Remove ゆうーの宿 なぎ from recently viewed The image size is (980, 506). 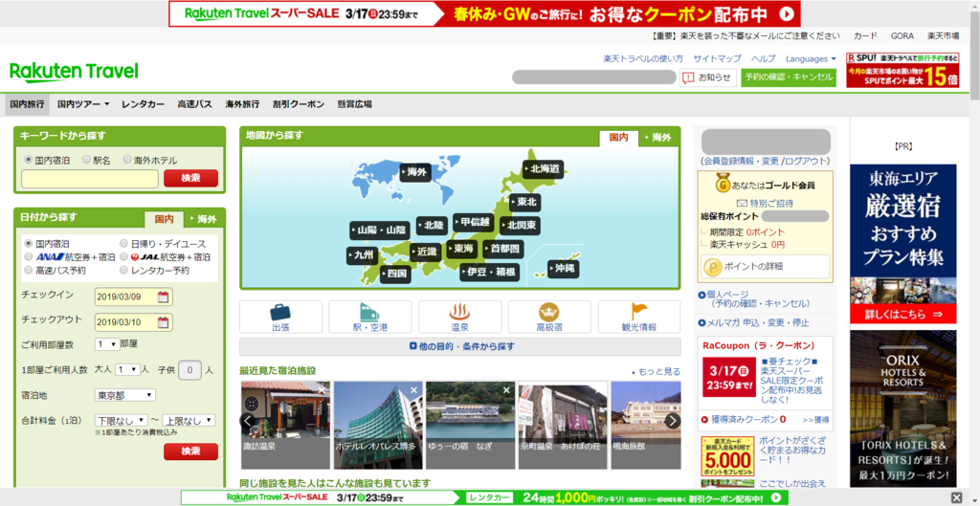(506, 390)
